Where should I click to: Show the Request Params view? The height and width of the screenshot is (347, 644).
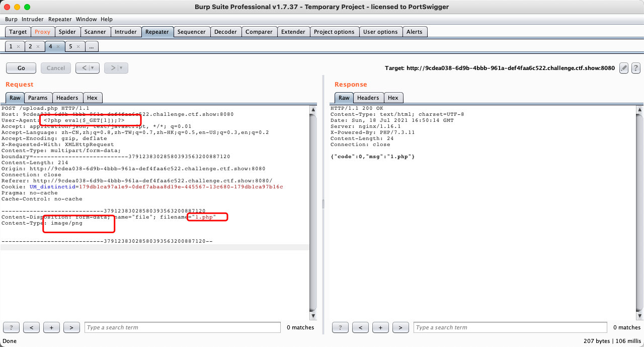(x=38, y=98)
